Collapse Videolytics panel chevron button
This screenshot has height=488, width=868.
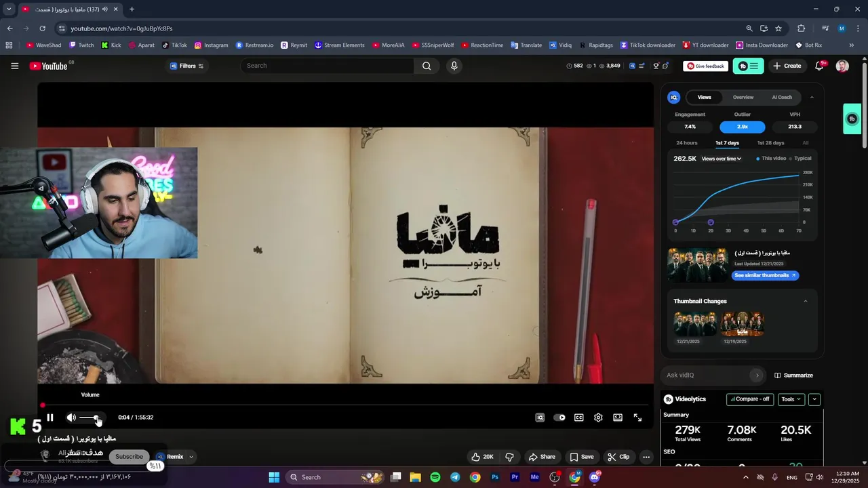814,399
